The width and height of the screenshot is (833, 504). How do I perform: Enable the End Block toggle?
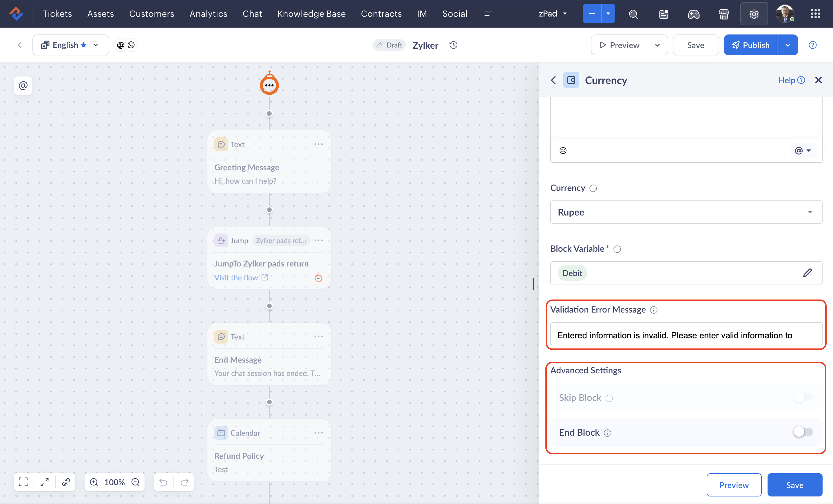803,432
